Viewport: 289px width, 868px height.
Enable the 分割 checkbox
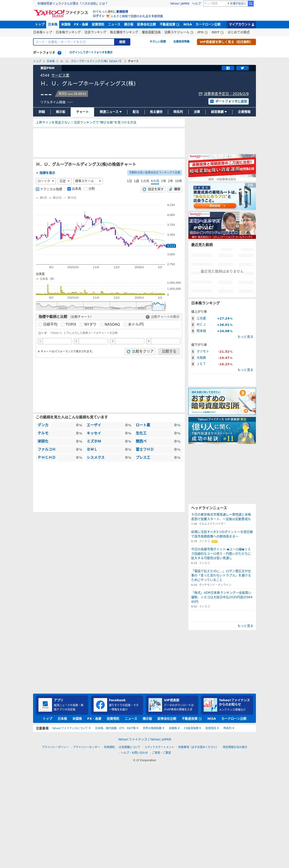(x=86, y=189)
